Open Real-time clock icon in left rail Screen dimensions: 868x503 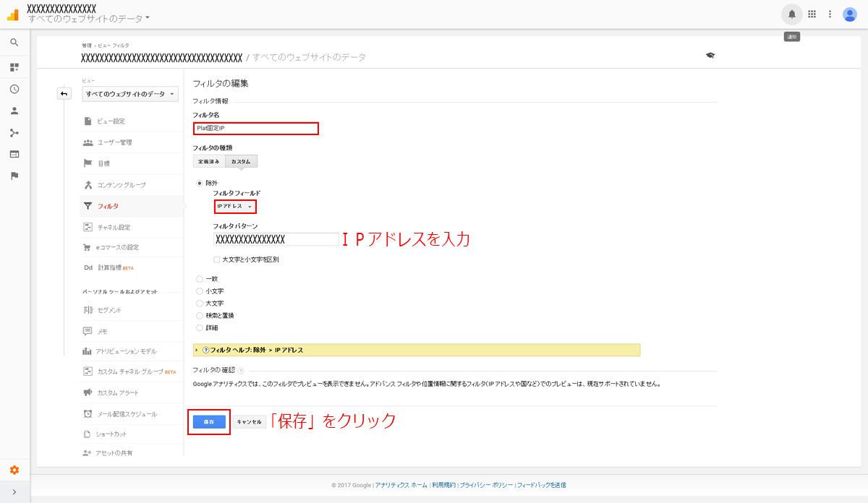(14, 89)
